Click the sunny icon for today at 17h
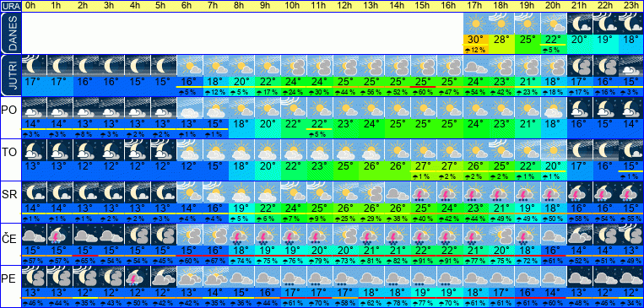 tap(475, 24)
